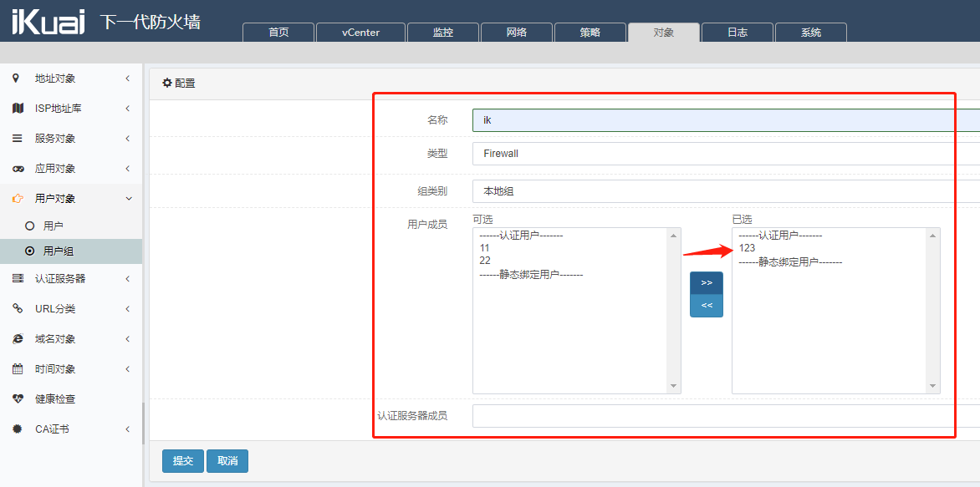Click the list icon beside 服务对象
Viewport: 980px width, 487px height.
[x=18, y=139]
